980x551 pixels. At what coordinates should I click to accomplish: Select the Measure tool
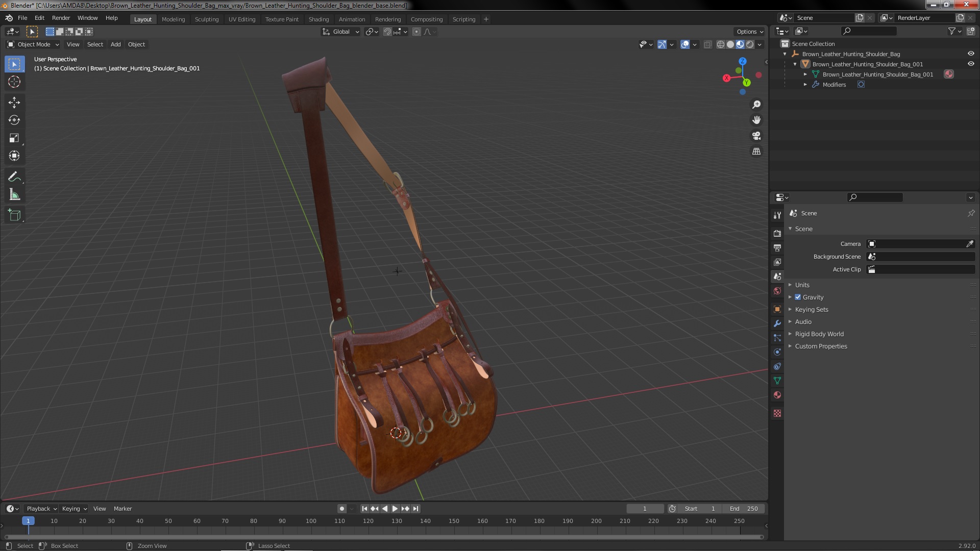pyautogui.click(x=14, y=195)
